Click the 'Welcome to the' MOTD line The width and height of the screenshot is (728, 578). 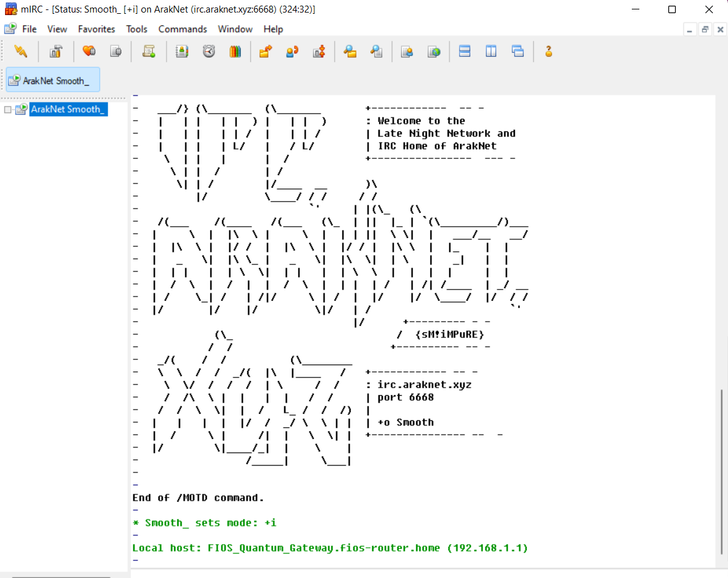421,121
